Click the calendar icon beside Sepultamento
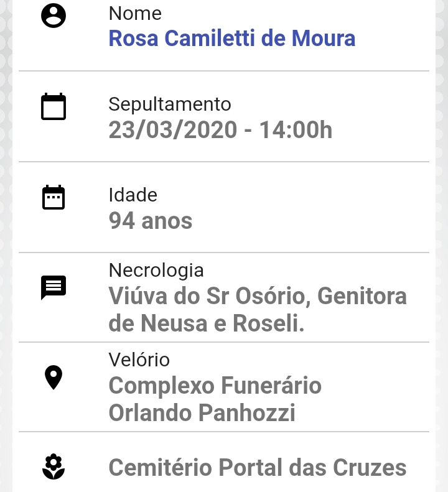448x492 pixels. click(x=54, y=106)
